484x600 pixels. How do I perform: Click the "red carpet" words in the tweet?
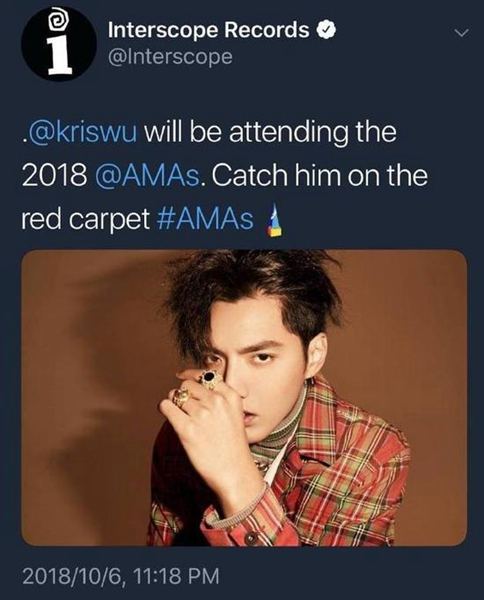[85, 221]
